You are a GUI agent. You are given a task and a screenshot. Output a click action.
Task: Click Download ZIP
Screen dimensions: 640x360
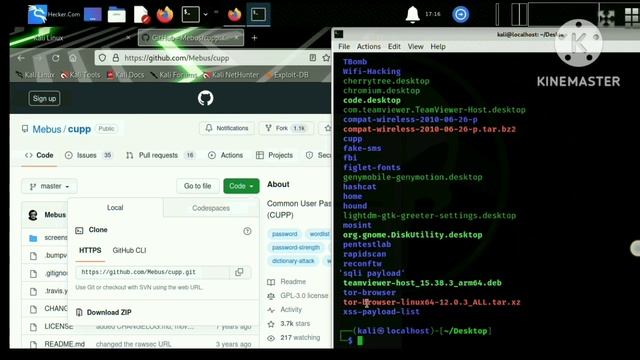[x=104, y=312]
